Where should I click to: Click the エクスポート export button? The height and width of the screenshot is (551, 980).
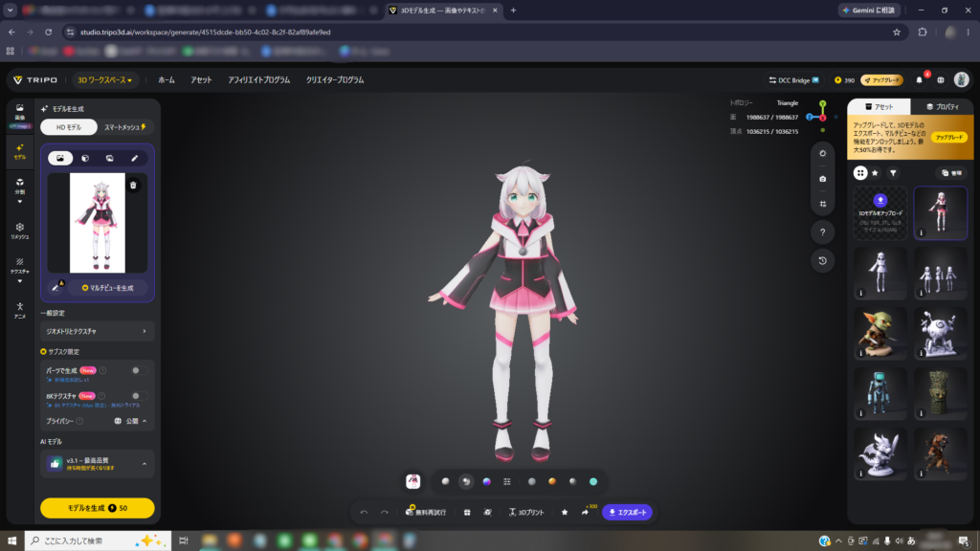click(x=628, y=513)
